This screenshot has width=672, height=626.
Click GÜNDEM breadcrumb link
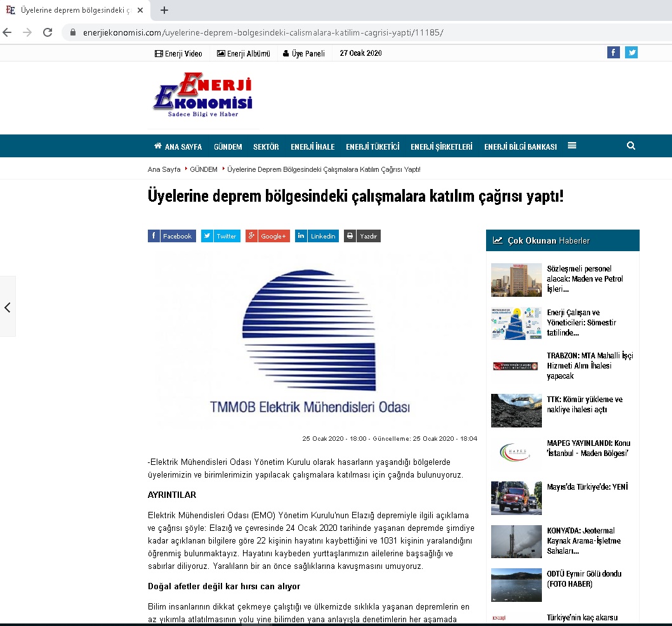pos(204,169)
